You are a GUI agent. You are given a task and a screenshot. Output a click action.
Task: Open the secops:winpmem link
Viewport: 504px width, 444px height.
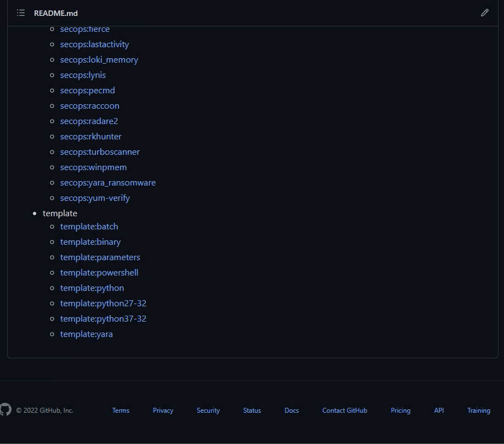94,167
